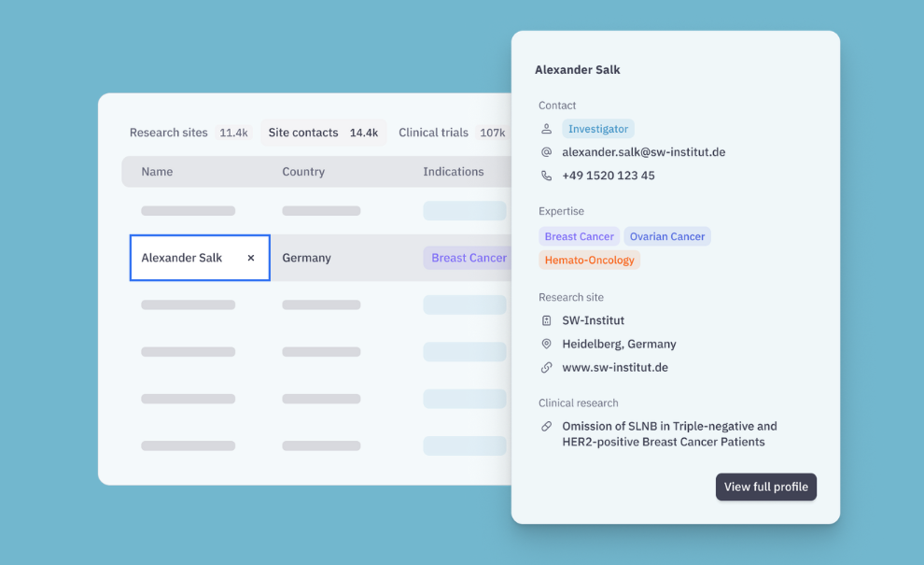Click the email @ icon

pos(547,152)
